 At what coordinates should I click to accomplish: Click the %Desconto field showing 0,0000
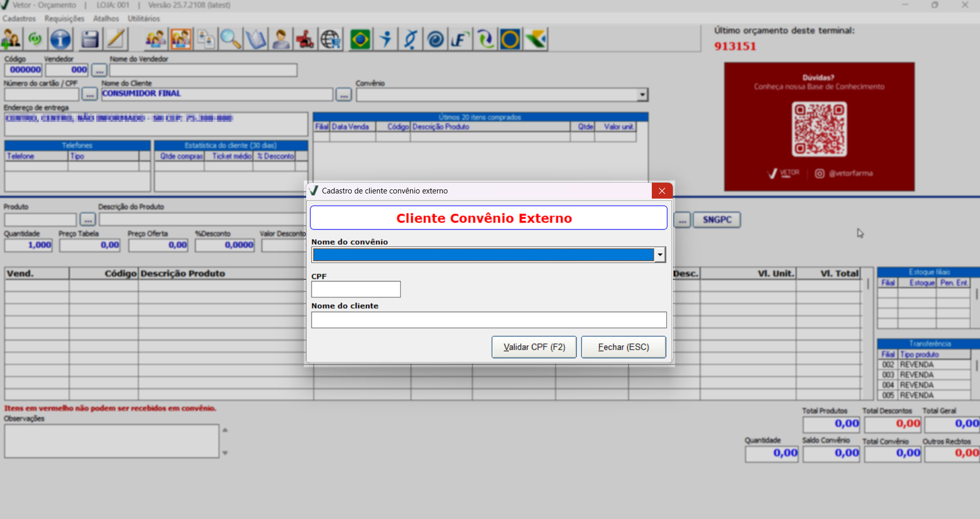pyautogui.click(x=225, y=245)
